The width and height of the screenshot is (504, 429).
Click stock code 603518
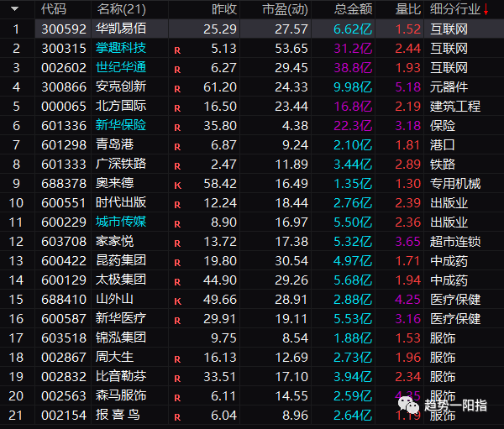click(64, 337)
